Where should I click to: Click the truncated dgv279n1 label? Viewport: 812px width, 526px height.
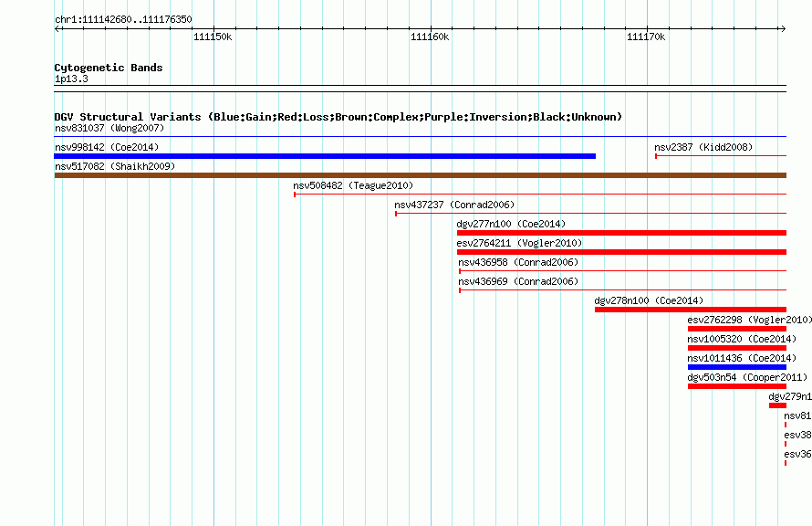(790, 396)
